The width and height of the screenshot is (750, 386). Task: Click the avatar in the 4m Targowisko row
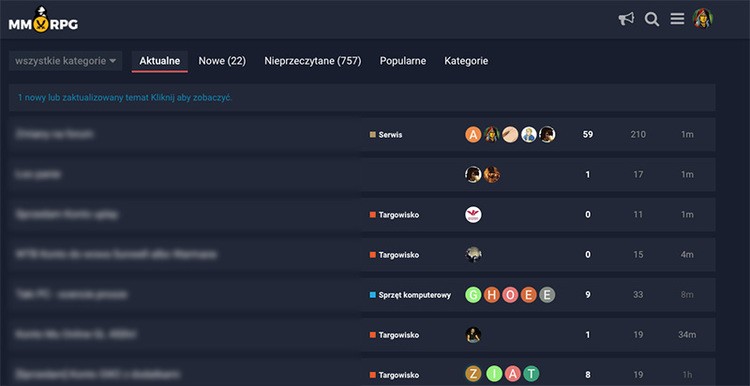pos(473,255)
